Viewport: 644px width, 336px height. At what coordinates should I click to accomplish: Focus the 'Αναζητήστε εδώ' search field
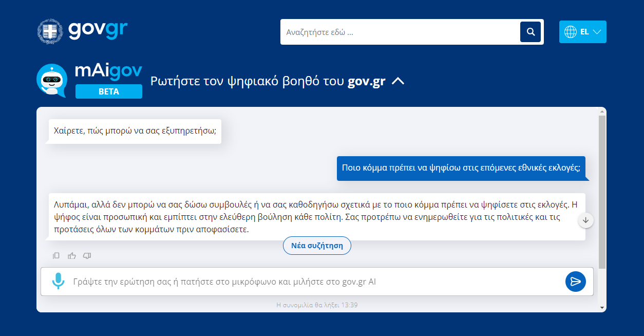pos(401,32)
